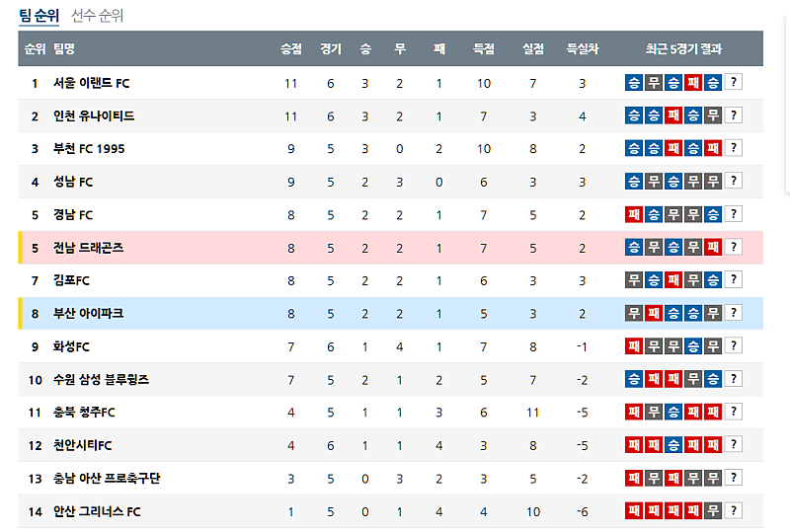Open the 부천 FC 1995 team link
Image resolution: width=790 pixels, height=532 pixels.
coord(89,149)
